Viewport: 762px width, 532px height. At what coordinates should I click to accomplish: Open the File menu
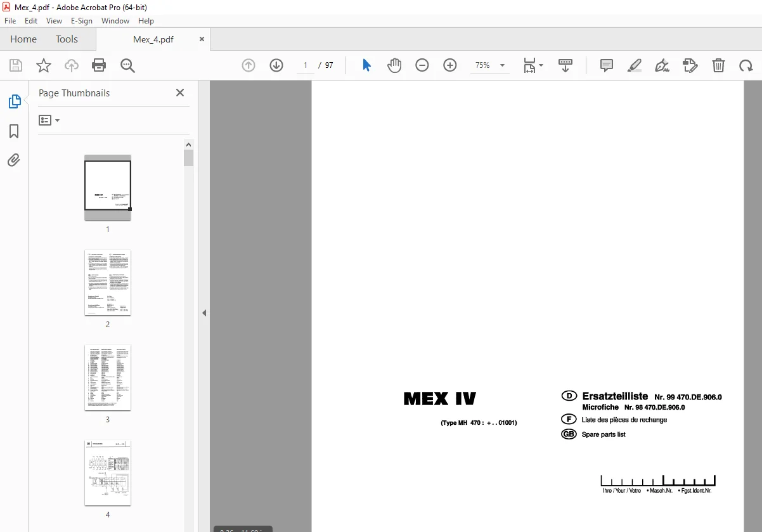pos(10,21)
